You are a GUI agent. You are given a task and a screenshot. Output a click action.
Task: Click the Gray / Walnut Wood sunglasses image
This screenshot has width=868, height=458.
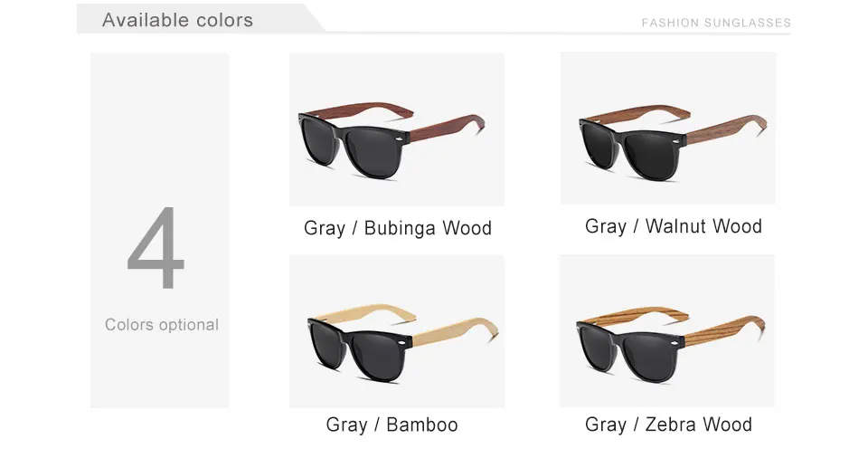pos(667,129)
